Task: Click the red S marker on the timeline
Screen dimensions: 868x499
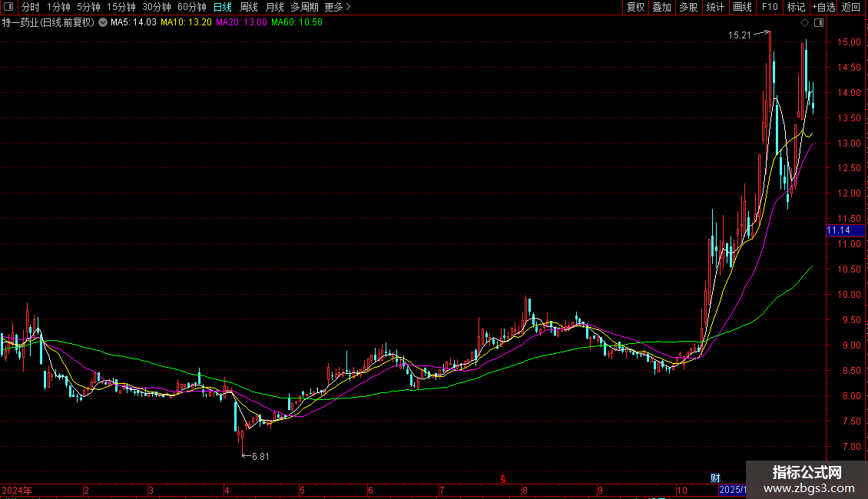Action: [502, 479]
